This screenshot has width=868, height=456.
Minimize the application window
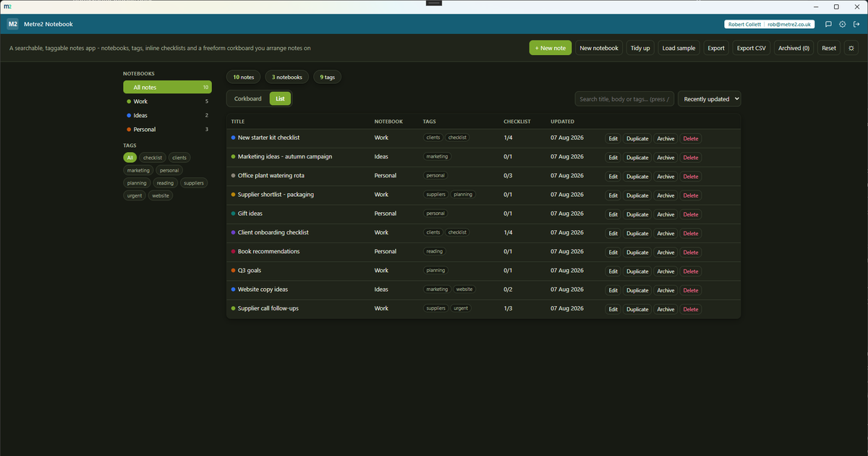[817, 7]
